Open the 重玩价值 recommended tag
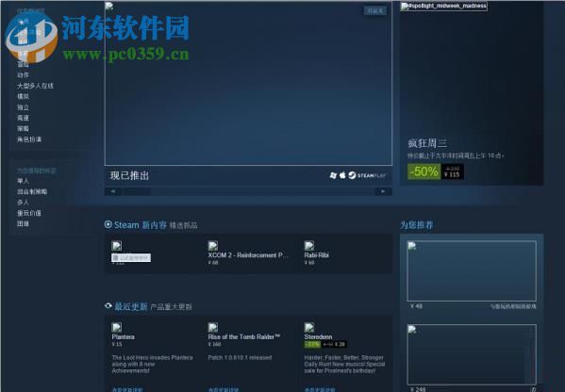 (29, 213)
